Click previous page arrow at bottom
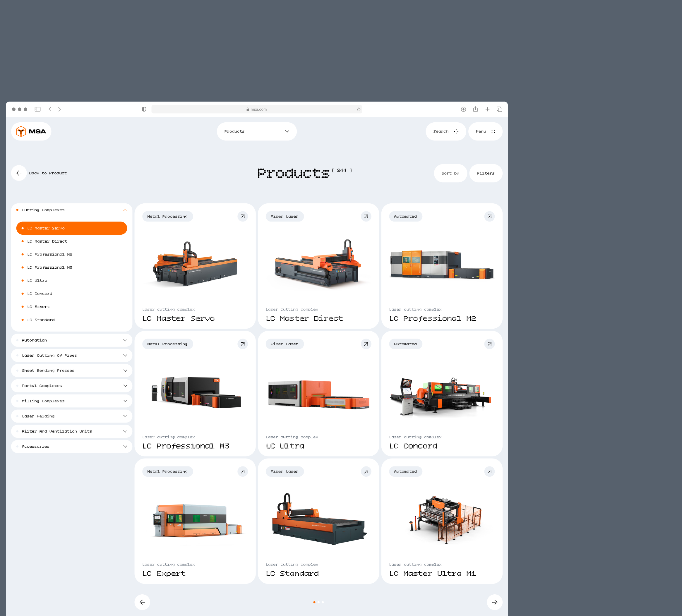Screen dimensions: 682x616 pyautogui.click(x=143, y=602)
